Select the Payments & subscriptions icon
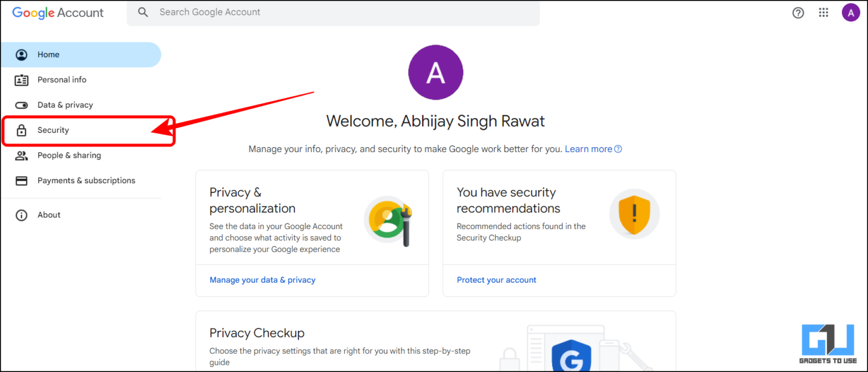The width and height of the screenshot is (868, 372). point(21,180)
